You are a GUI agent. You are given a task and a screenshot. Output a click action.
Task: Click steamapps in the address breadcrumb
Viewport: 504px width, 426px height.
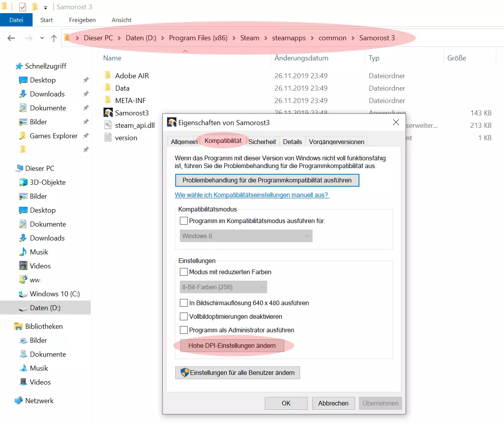click(289, 38)
